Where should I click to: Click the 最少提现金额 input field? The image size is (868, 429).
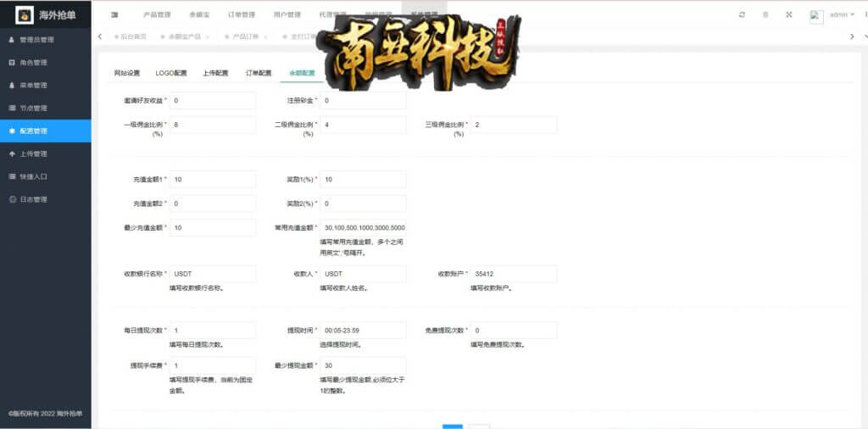point(363,365)
